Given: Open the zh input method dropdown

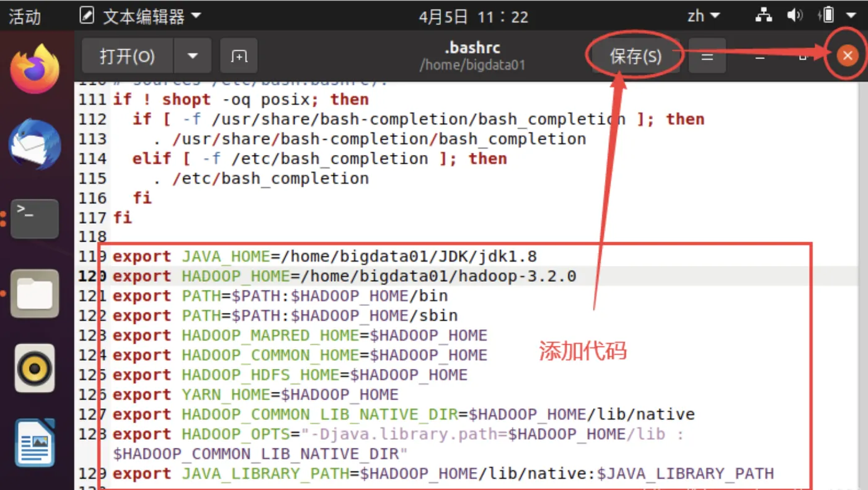Looking at the screenshot, I should point(704,16).
